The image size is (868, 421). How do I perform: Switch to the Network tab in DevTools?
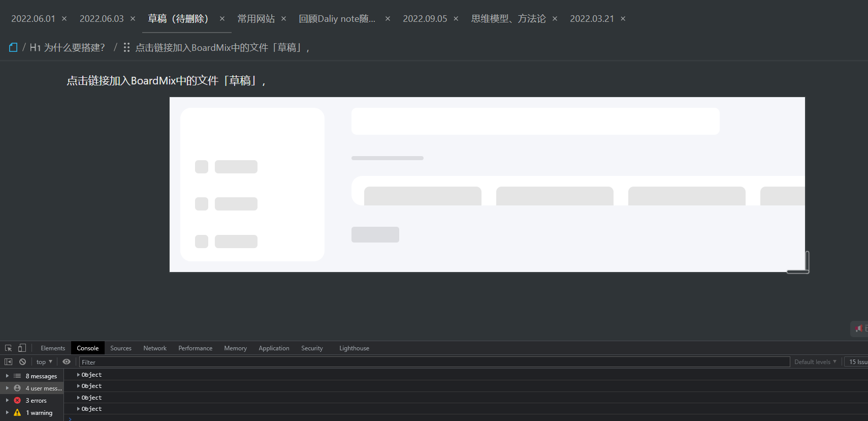(154, 348)
